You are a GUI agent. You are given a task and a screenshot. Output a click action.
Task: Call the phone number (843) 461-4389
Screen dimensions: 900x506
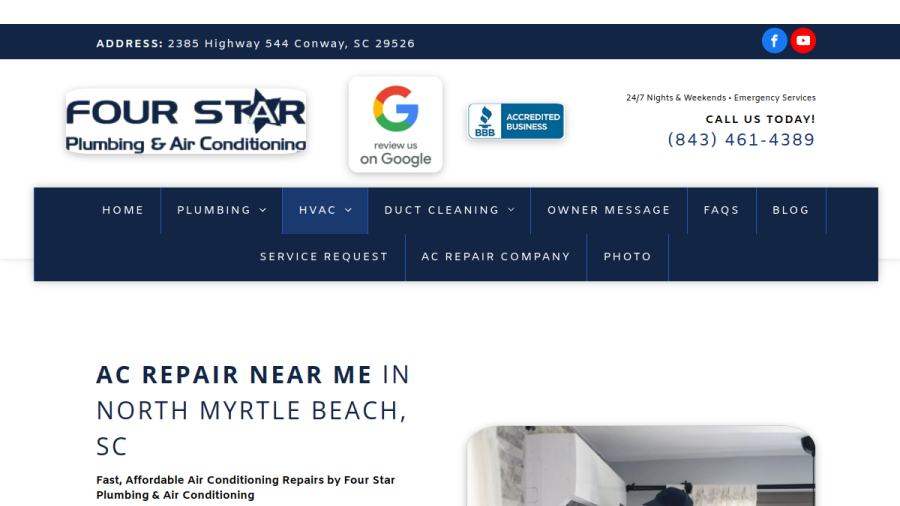click(741, 140)
